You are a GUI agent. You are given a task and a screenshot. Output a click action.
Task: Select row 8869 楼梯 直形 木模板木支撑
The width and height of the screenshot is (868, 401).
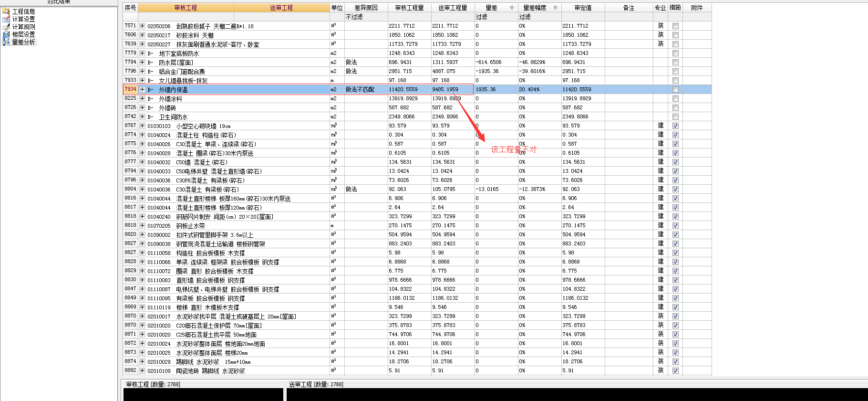(x=417, y=307)
